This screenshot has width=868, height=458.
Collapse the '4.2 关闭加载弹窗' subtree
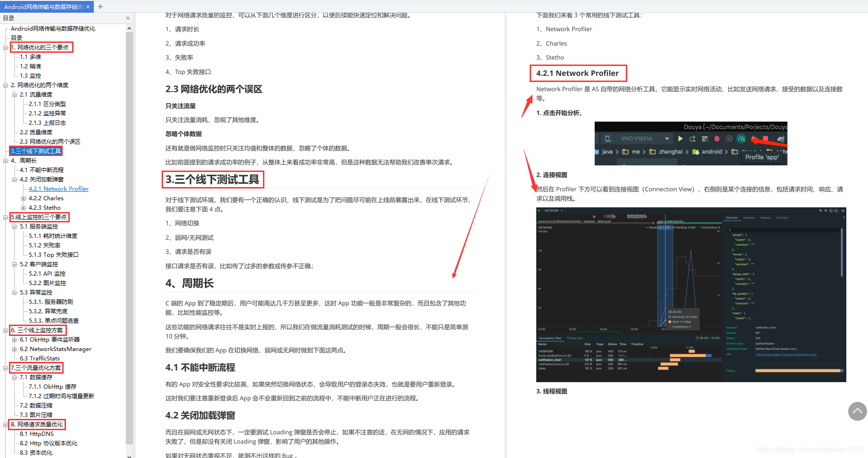[15, 180]
